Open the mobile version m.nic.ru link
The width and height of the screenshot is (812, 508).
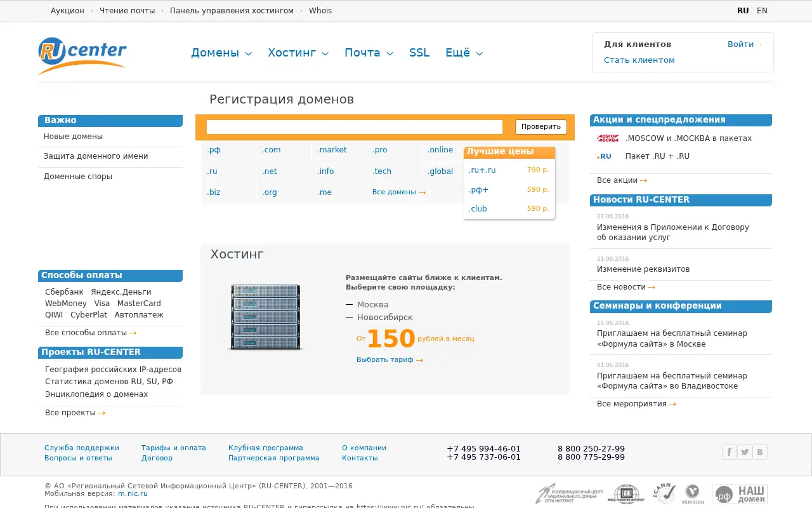click(x=133, y=493)
